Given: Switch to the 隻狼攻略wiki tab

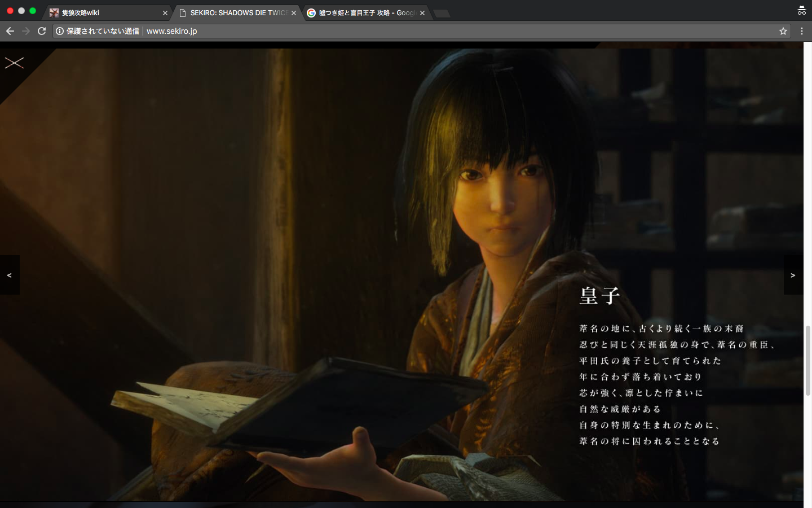Looking at the screenshot, I should [x=108, y=13].
